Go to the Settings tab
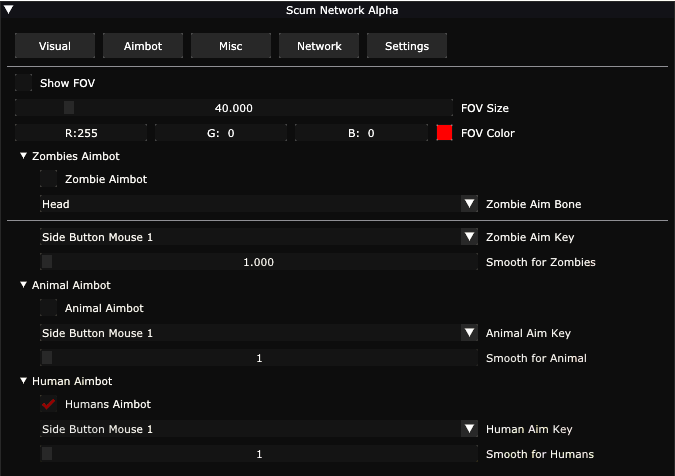 (407, 46)
